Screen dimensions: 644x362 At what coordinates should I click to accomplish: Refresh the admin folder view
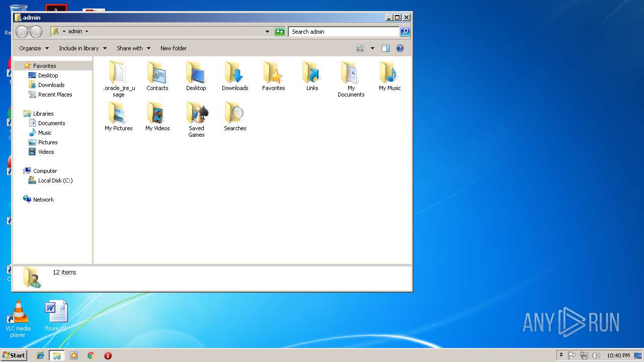tap(280, 32)
